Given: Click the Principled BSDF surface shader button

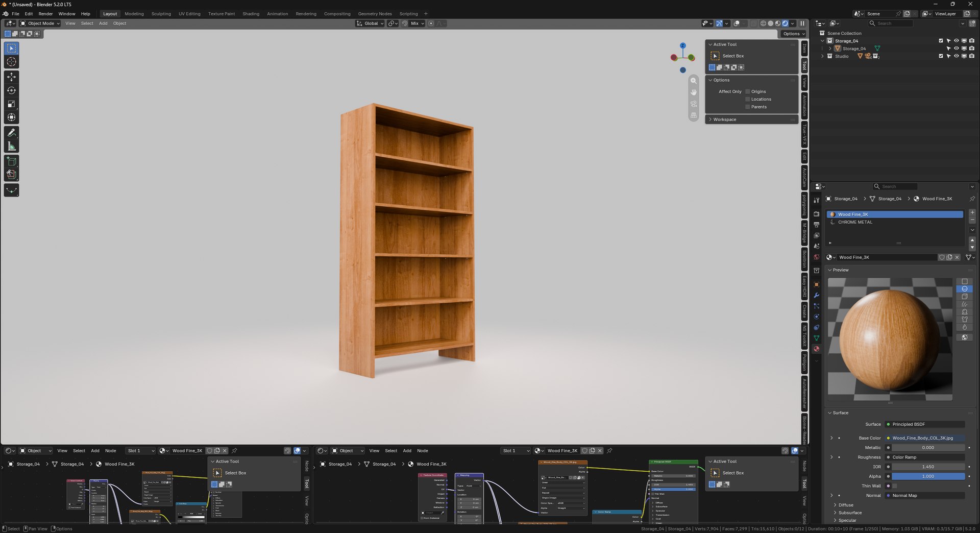Looking at the screenshot, I should (x=925, y=424).
